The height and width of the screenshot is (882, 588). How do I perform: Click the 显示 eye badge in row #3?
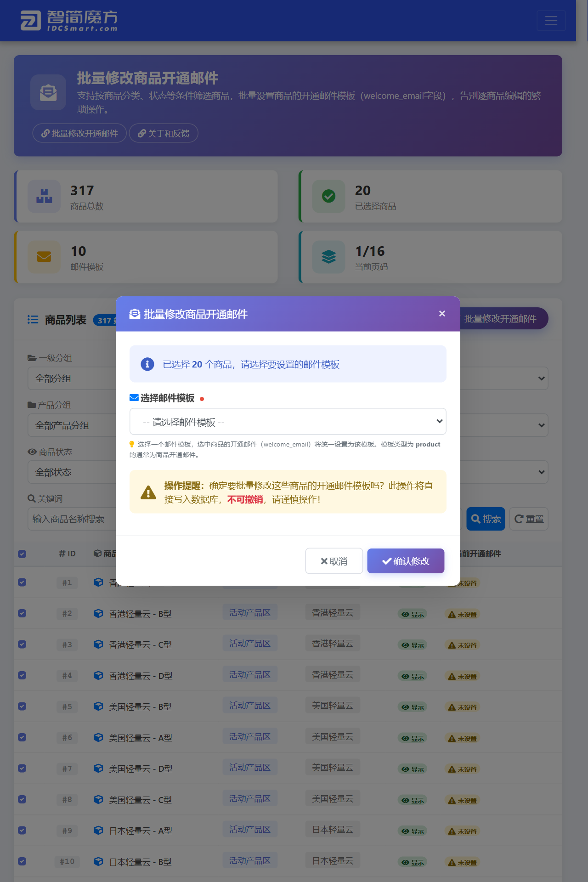pyautogui.click(x=413, y=645)
